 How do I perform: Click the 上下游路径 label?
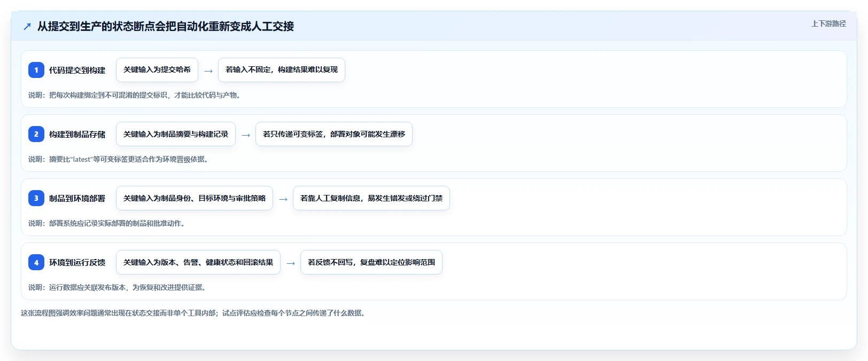click(x=828, y=23)
